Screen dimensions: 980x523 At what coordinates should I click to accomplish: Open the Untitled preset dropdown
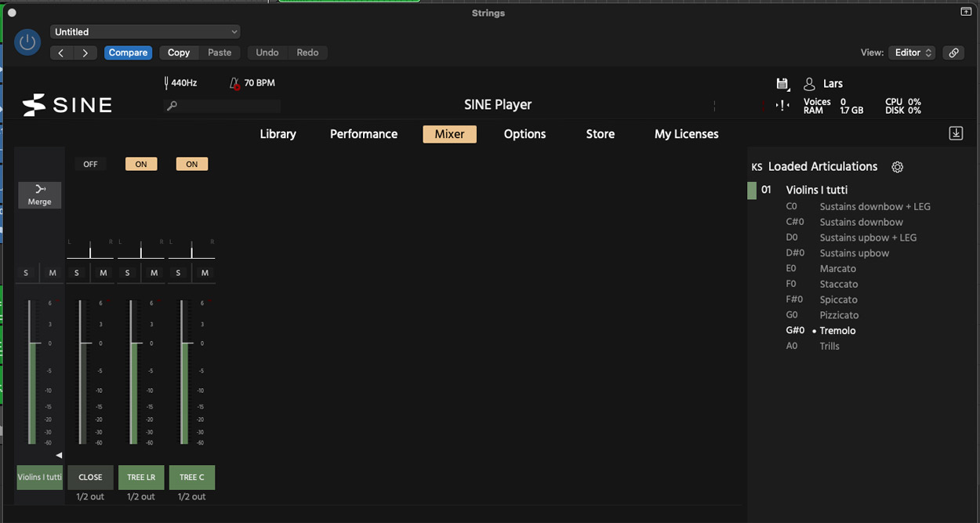pyautogui.click(x=145, y=32)
